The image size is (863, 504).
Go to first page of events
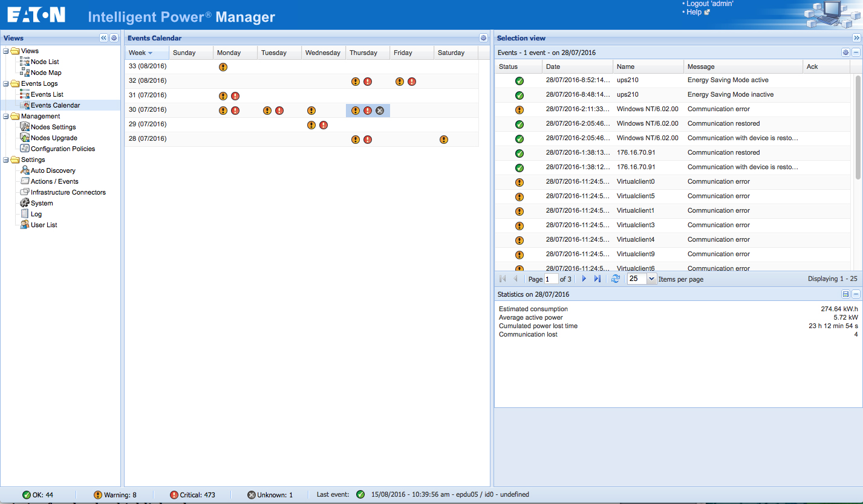pyautogui.click(x=503, y=279)
